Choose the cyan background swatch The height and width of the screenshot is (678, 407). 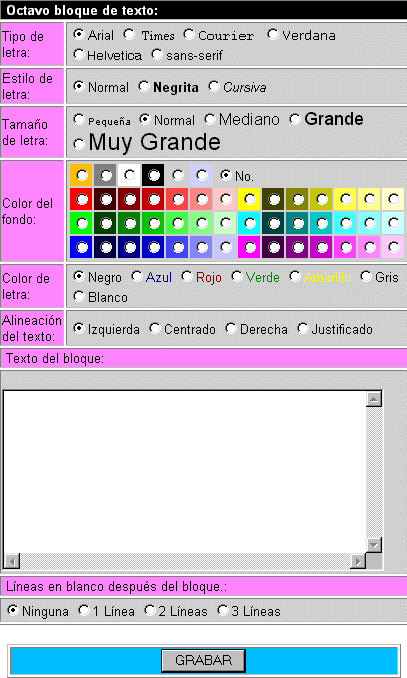[250, 223]
